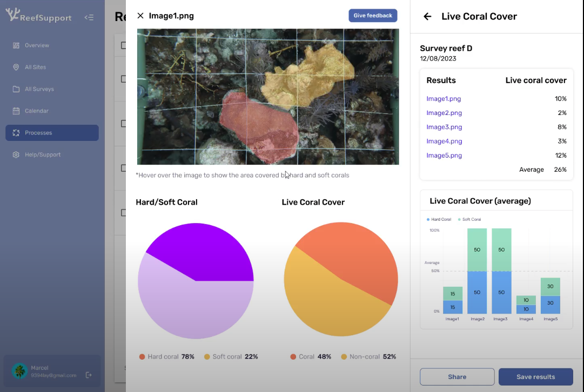The height and width of the screenshot is (392, 584).
Task: Click the Hard coral legend color swatch
Action: [142, 357]
